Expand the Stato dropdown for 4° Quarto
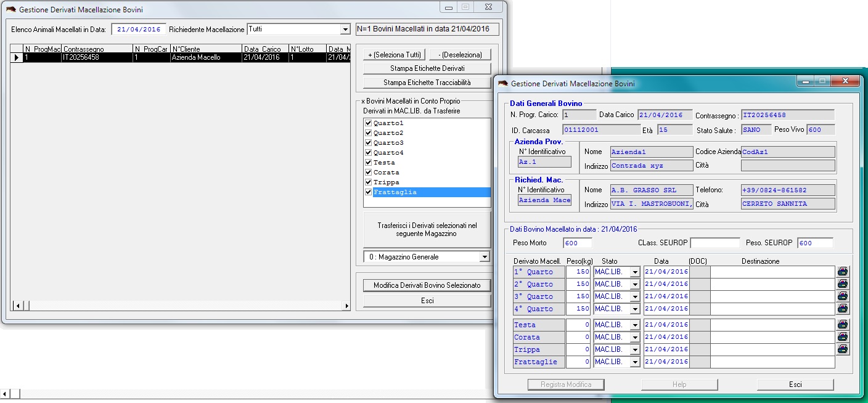868x403 pixels. [635, 309]
